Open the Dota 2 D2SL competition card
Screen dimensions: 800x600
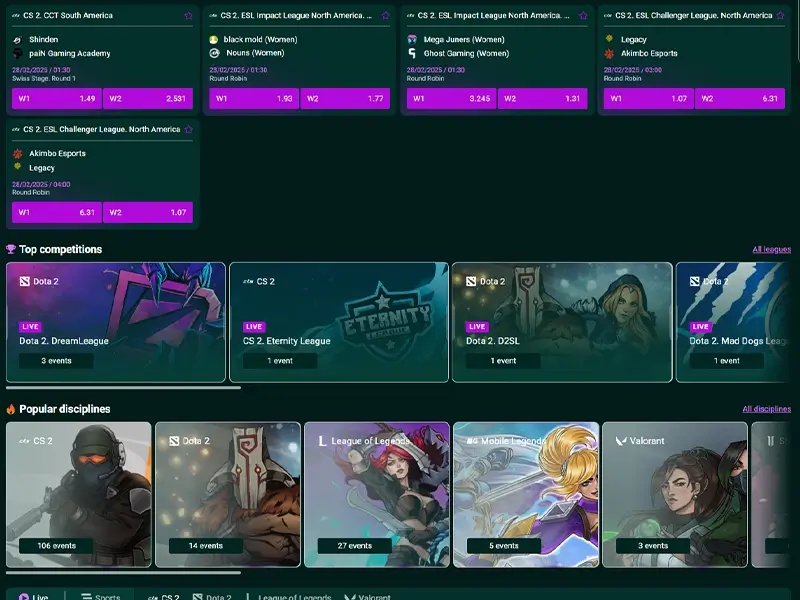point(562,322)
